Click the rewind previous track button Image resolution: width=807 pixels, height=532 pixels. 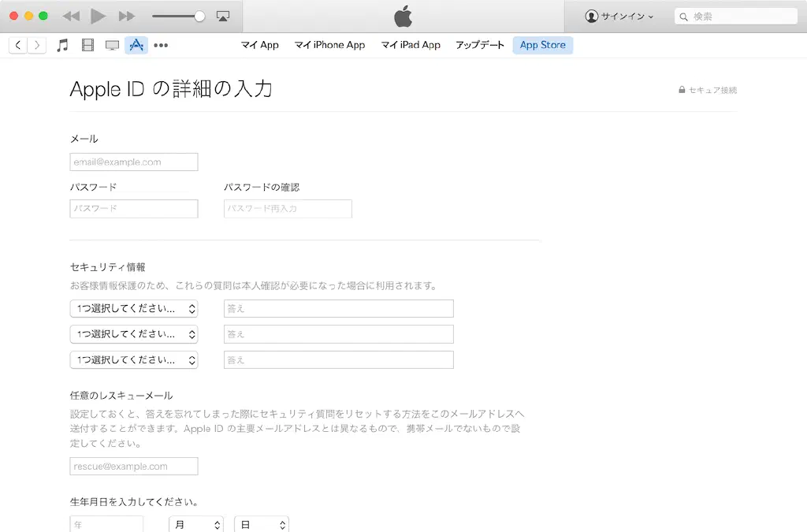(71, 16)
